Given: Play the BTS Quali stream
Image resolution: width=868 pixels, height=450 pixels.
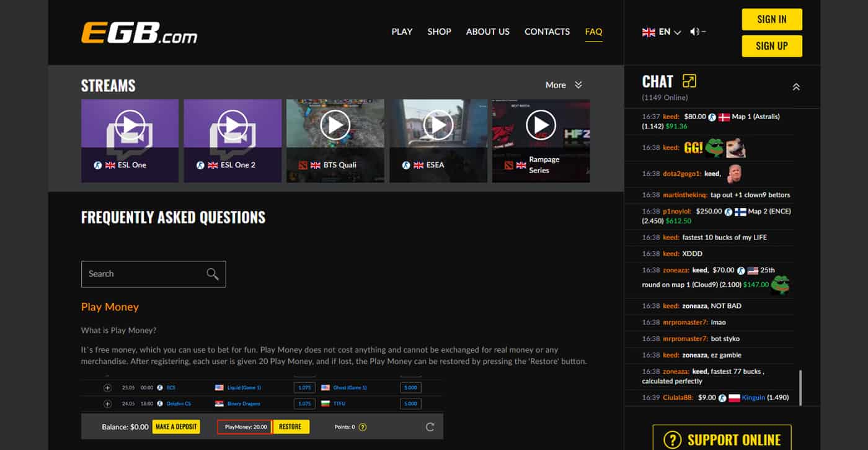Looking at the screenshot, I should pyautogui.click(x=335, y=126).
